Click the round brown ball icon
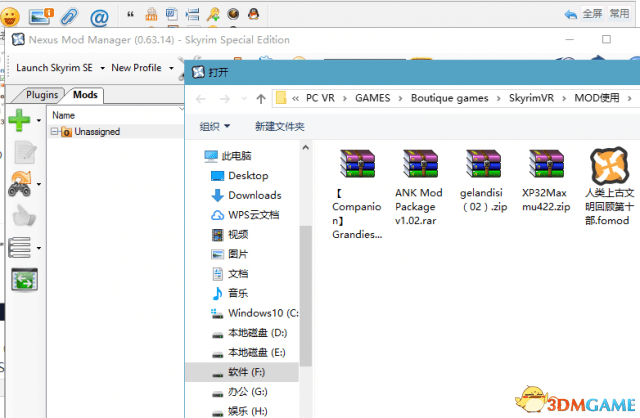Image resolution: width=640 pixels, height=418 pixels. (233, 14)
